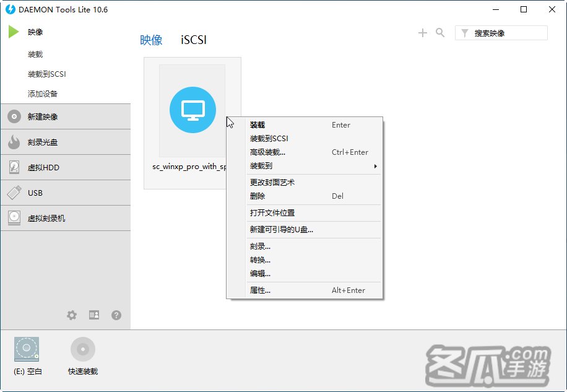Select 打开文件位置 menu entry

click(314, 212)
